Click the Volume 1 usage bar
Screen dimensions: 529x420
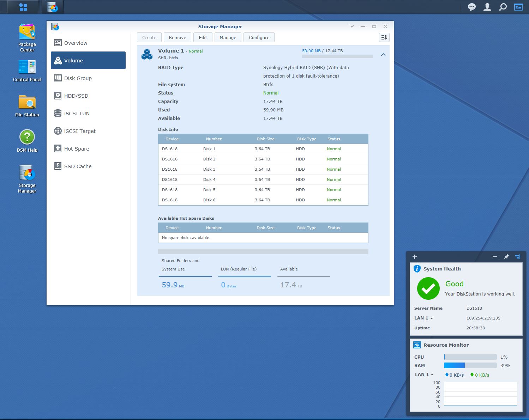337,56
